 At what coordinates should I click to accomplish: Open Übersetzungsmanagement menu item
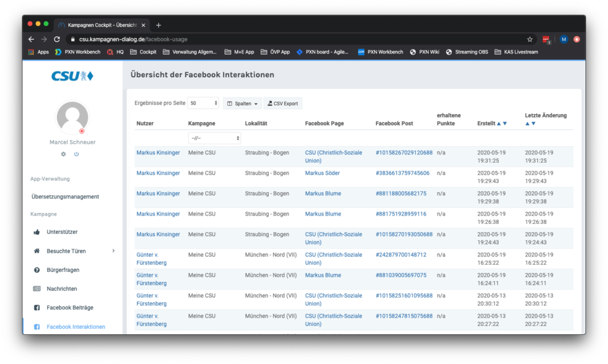pos(65,197)
